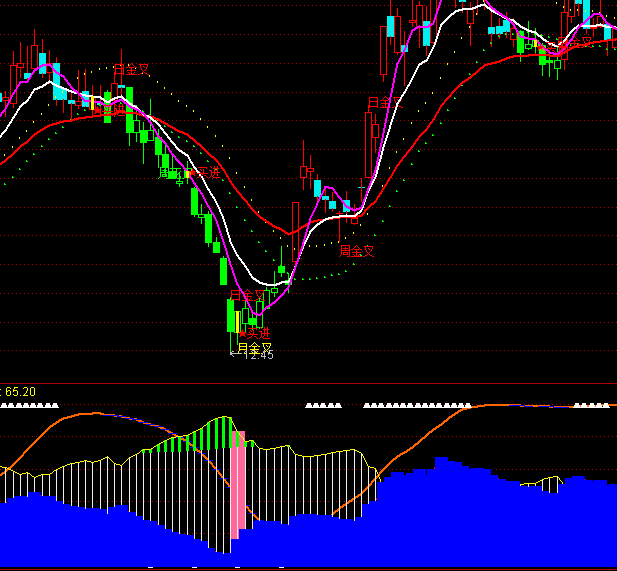Screen dimensions: 617x571
Task: Select the 65.20 indicator value readout
Action: (x=20, y=392)
